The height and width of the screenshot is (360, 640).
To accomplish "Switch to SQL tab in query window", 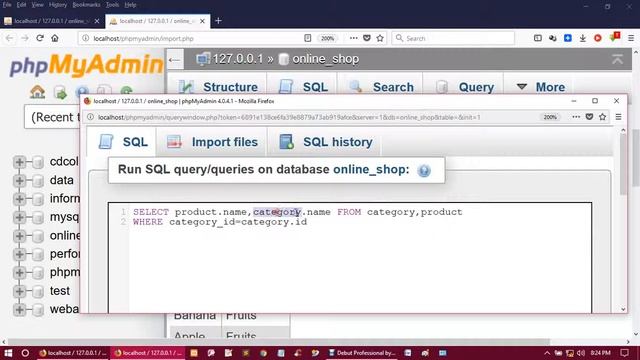I will [x=123, y=142].
